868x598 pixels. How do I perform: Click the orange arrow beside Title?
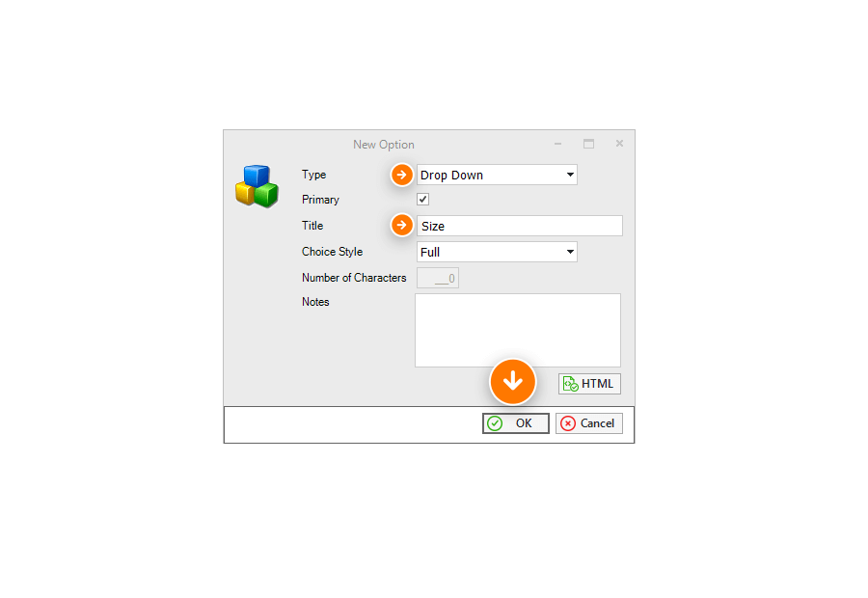click(x=402, y=225)
